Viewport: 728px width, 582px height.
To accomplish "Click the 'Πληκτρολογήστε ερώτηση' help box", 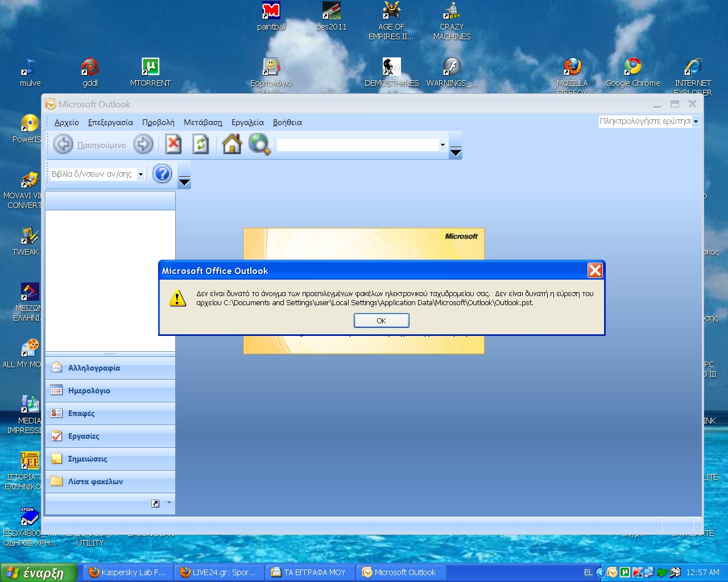I will [646, 121].
